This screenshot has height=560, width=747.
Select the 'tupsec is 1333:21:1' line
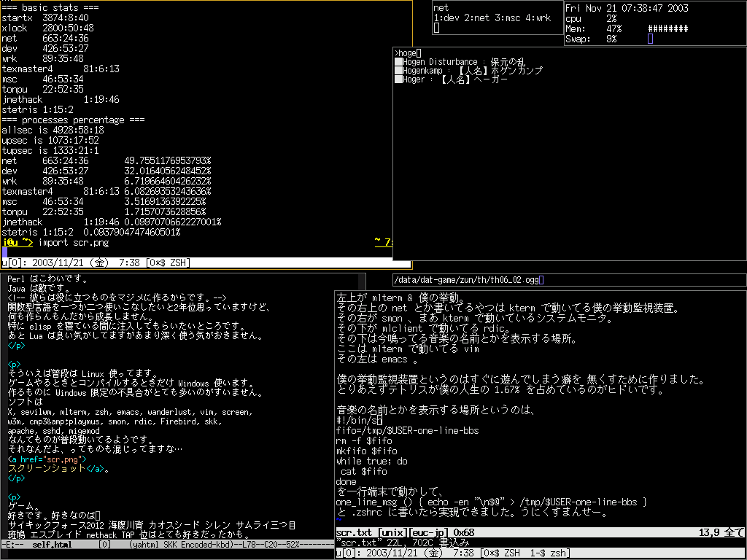[50, 150]
